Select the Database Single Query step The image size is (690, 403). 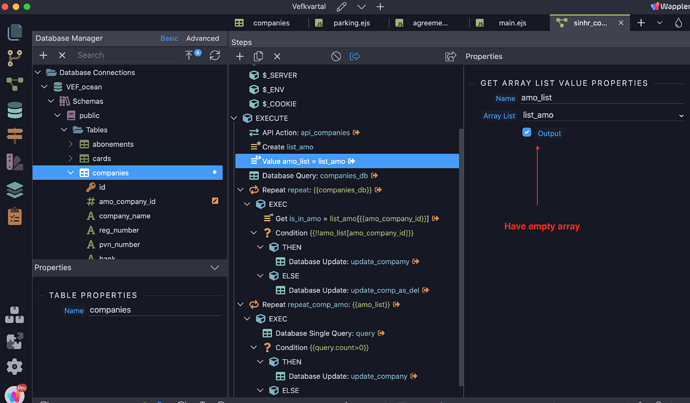point(323,333)
